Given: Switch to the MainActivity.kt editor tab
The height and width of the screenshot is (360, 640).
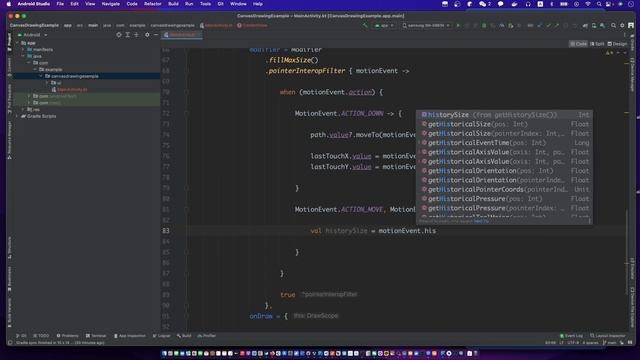Looking at the screenshot, I should pyautogui.click(x=182, y=35).
